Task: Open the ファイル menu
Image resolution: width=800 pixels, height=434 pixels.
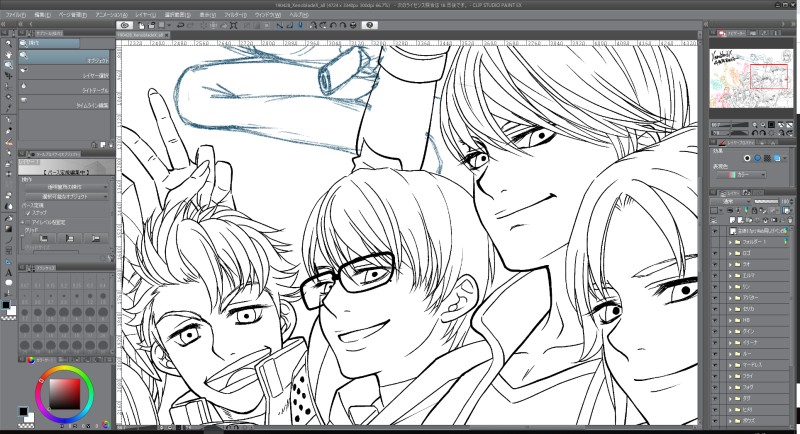Action: tap(15, 15)
